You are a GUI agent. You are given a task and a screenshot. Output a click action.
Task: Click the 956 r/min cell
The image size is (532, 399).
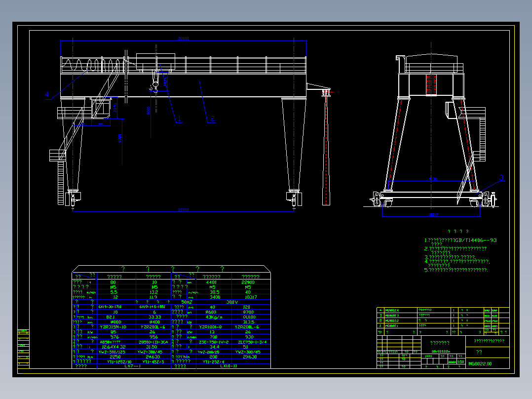[x=153, y=337]
